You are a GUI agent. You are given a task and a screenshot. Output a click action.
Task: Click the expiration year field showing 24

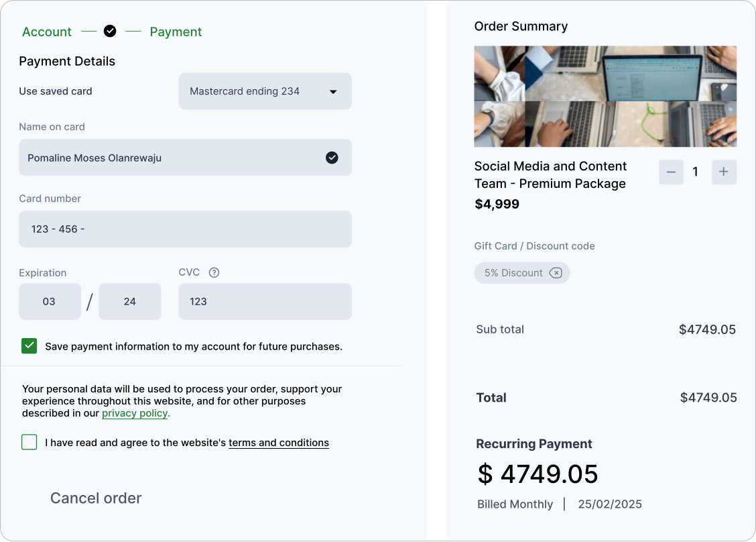(x=130, y=302)
